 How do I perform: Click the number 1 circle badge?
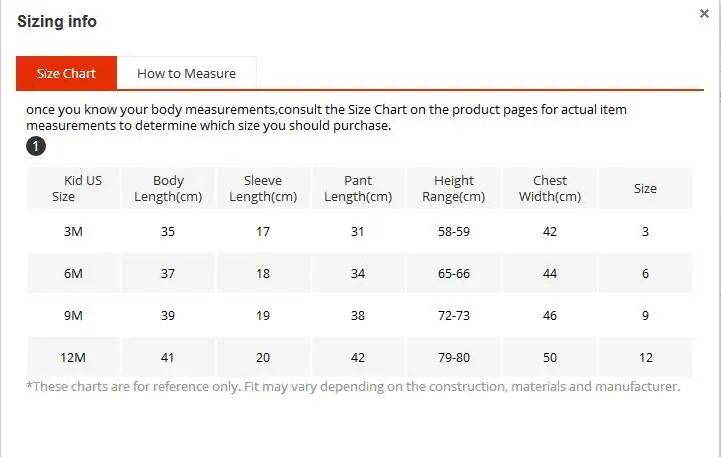point(36,146)
